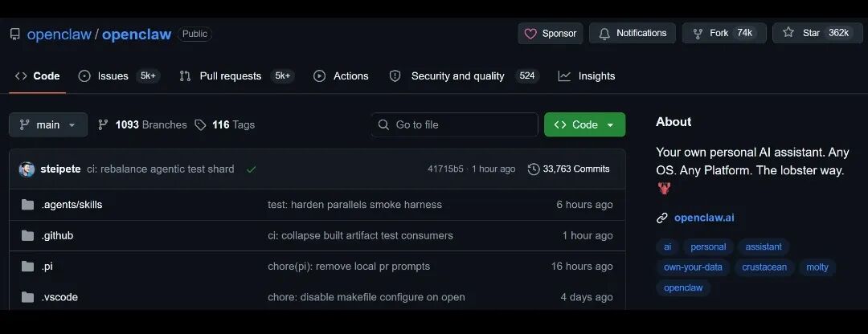Click the steipete avatar image
Screen dimensions: 868x334
27,169
